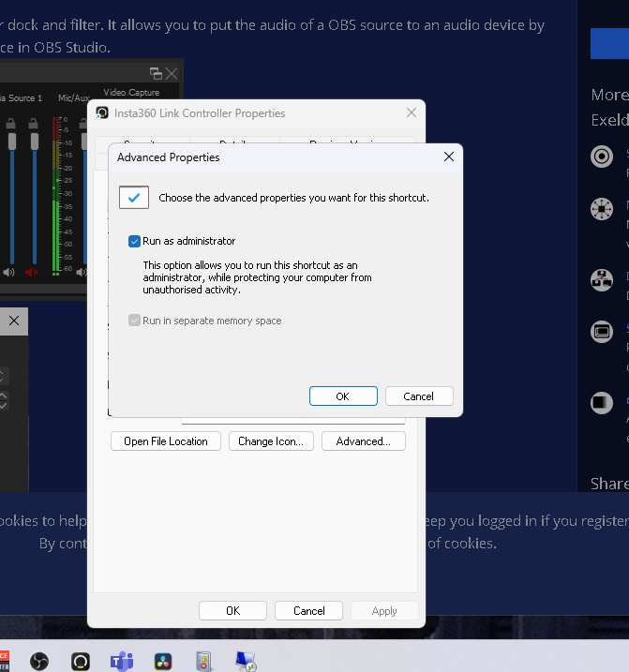
Task: Enable the Run as administrator checkbox
Action: 134,241
